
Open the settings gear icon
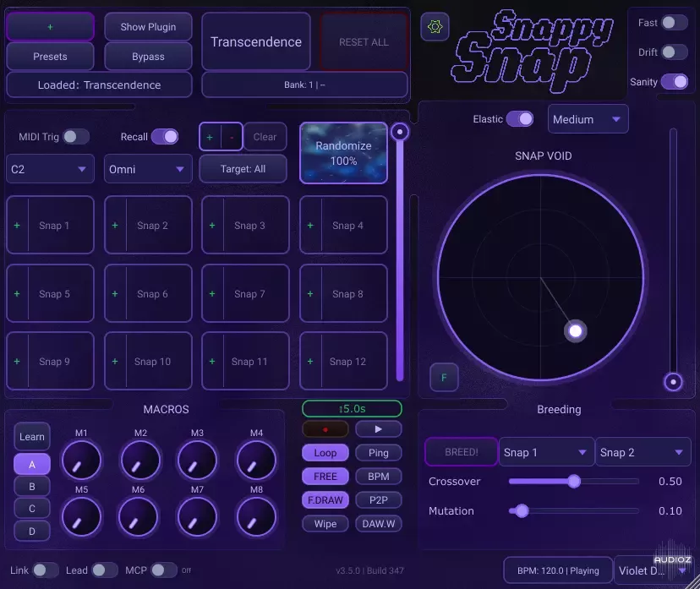(435, 27)
